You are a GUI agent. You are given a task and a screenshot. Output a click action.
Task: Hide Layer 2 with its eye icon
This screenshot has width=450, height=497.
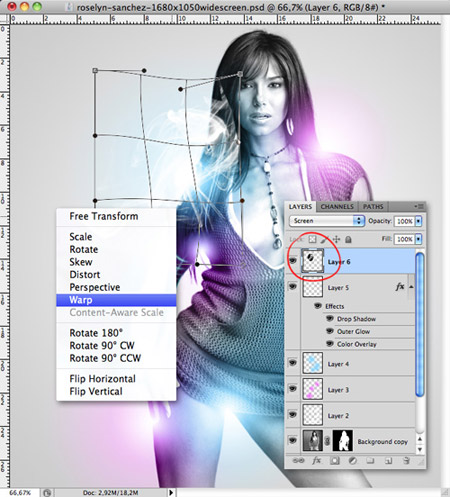(293, 415)
